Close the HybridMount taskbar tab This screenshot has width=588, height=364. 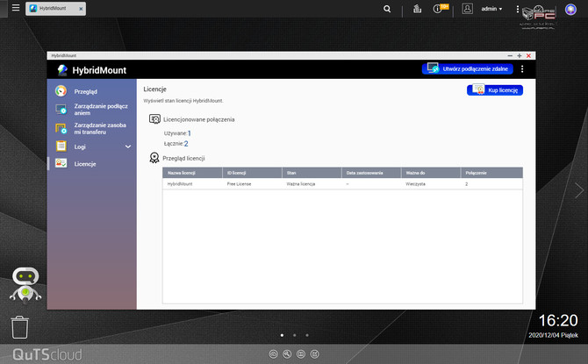click(81, 9)
